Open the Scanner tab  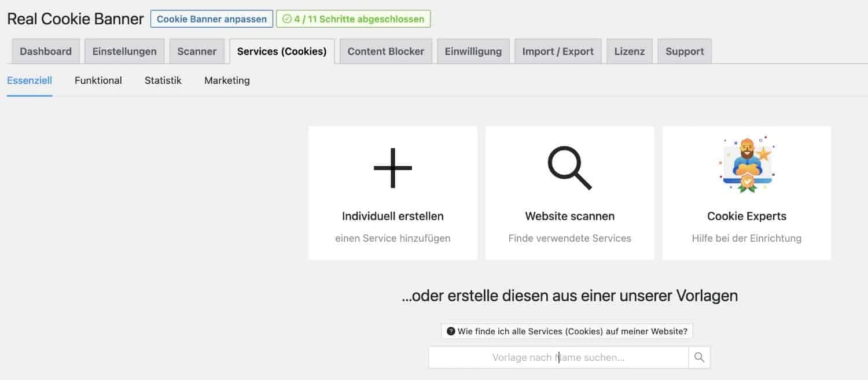[x=197, y=51]
